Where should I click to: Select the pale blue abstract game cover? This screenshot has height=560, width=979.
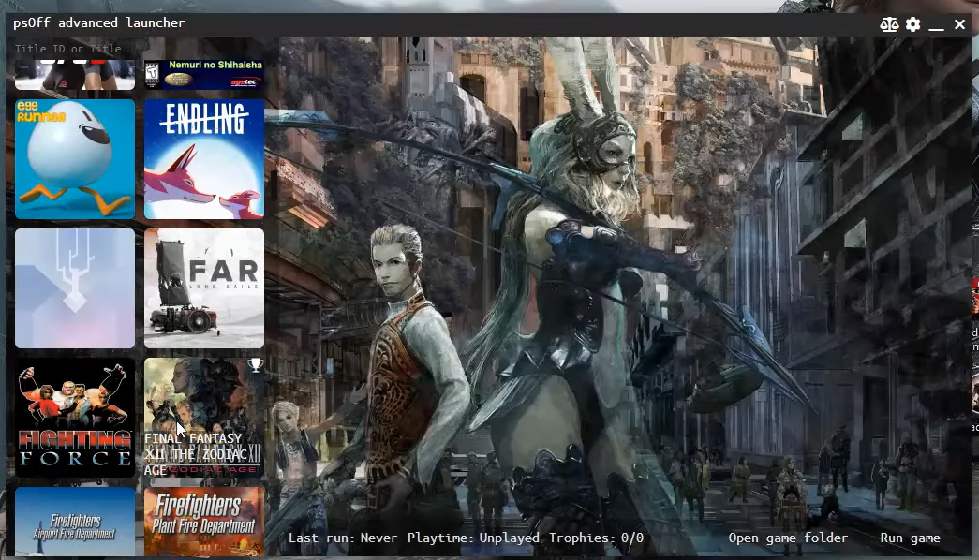click(x=75, y=288)
